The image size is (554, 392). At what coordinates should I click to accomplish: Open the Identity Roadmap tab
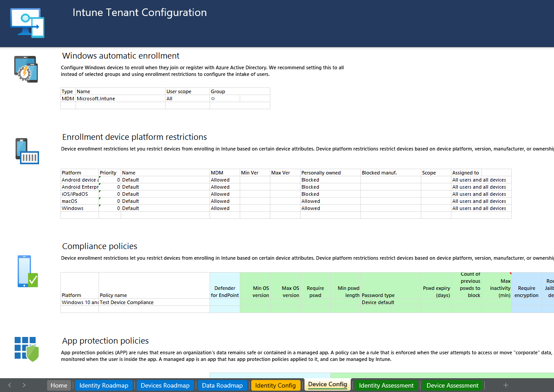[x=103, y=385]
